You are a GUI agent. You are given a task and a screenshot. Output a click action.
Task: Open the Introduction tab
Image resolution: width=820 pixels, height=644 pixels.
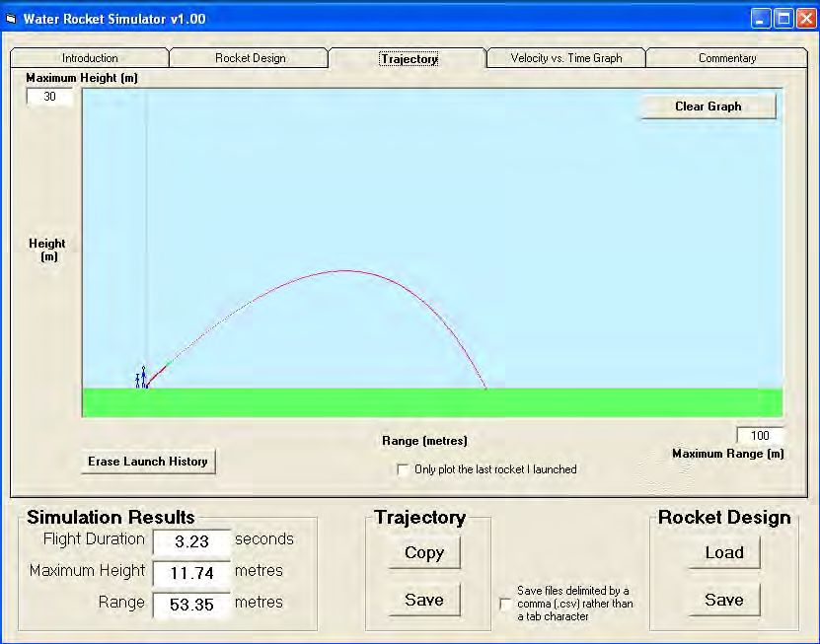point(90,58)
